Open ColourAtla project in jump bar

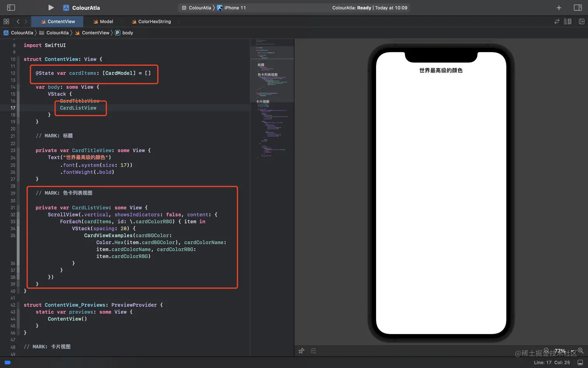point(19,33)
